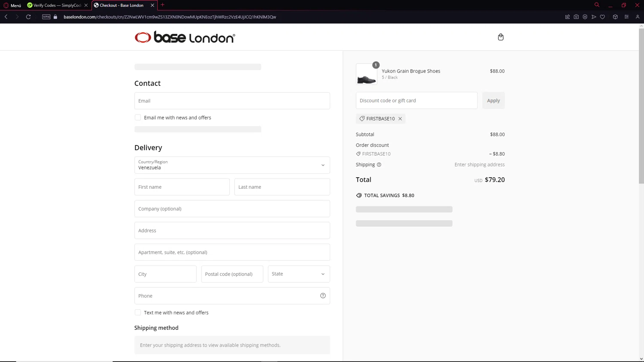The height and width of the screenshot is (362, 644).
Task: Expand the State dropdown
Action: click(x=299, y=274)
